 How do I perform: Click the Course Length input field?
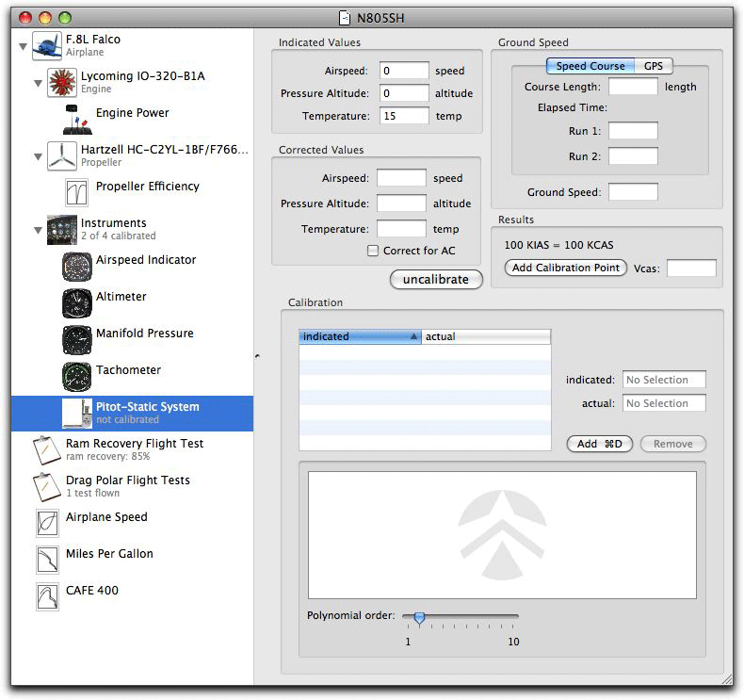pyautogui.click(x=634, y=87)
